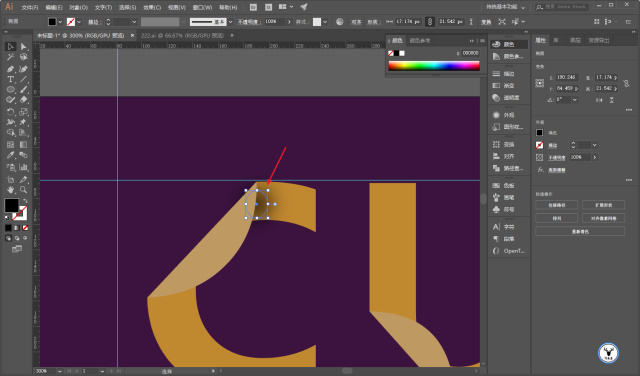Swap fill and stroke colors
Screen dimensions: 640x376
point(25,201)
